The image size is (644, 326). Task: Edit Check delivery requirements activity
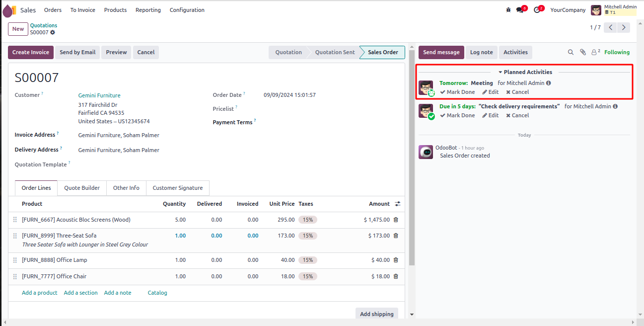pyautogui.click(x=490, y=115)
